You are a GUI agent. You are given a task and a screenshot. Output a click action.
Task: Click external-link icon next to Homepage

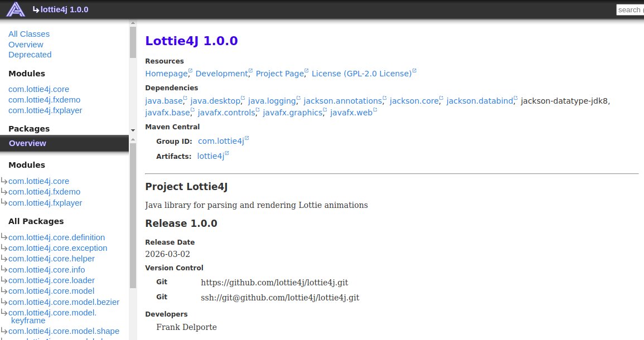click(190, 71)
